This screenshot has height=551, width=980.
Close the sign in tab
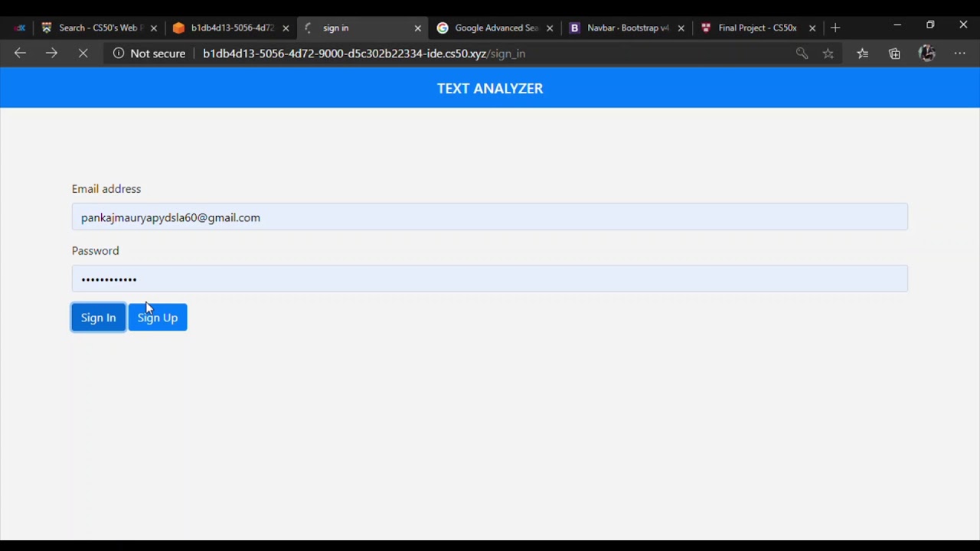coord(418,28)
